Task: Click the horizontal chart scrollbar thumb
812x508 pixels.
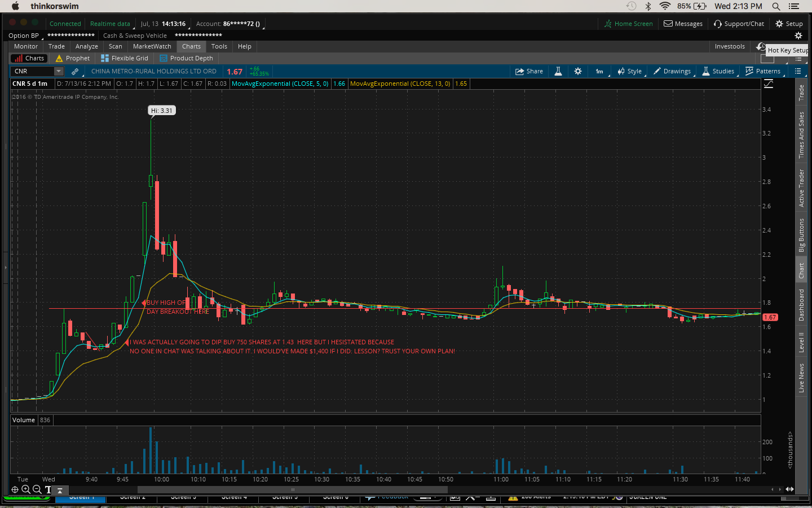Action: coord(293,489)
